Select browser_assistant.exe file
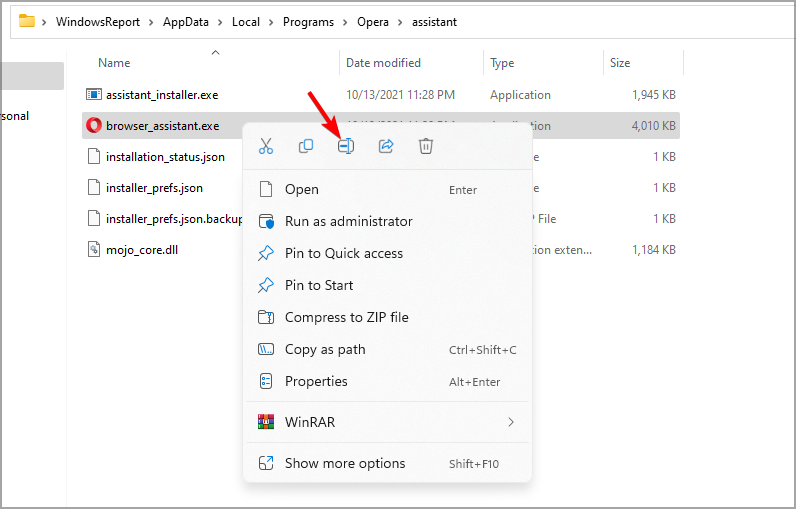This screenshot has height=509, width=796. 162,126
